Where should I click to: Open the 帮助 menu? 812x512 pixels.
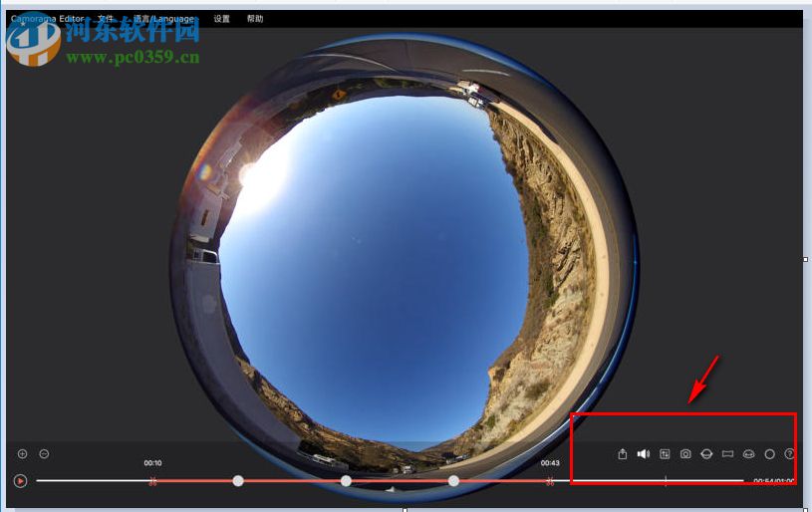(255, 19)
